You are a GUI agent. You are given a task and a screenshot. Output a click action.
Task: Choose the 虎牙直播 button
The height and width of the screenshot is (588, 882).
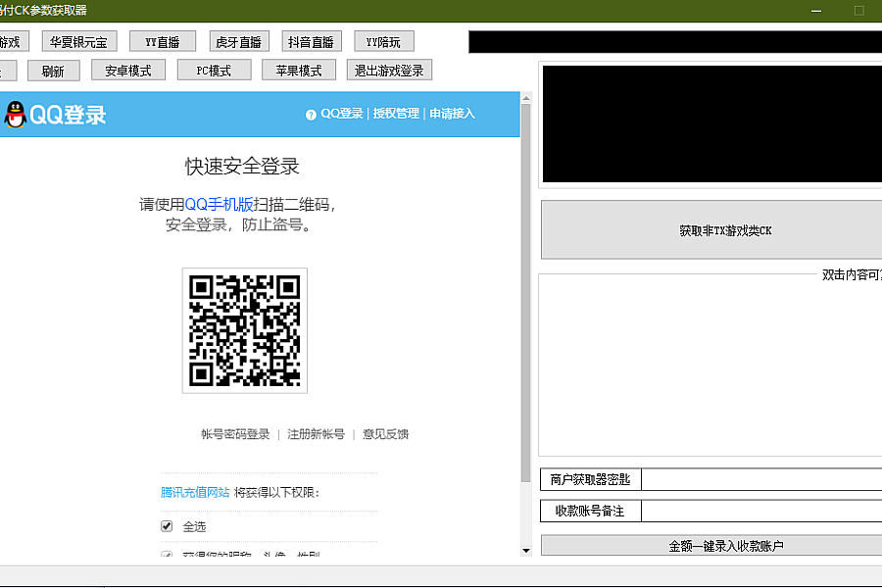point(239,41)
